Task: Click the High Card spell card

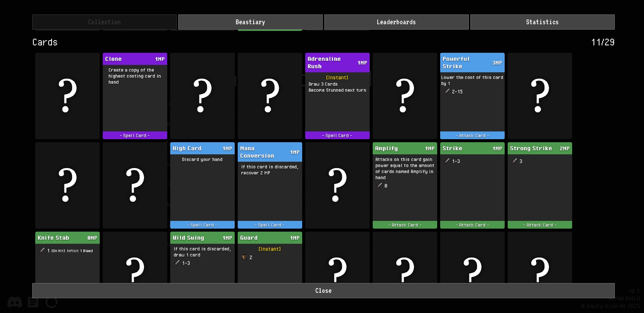Action: (202, 185)
